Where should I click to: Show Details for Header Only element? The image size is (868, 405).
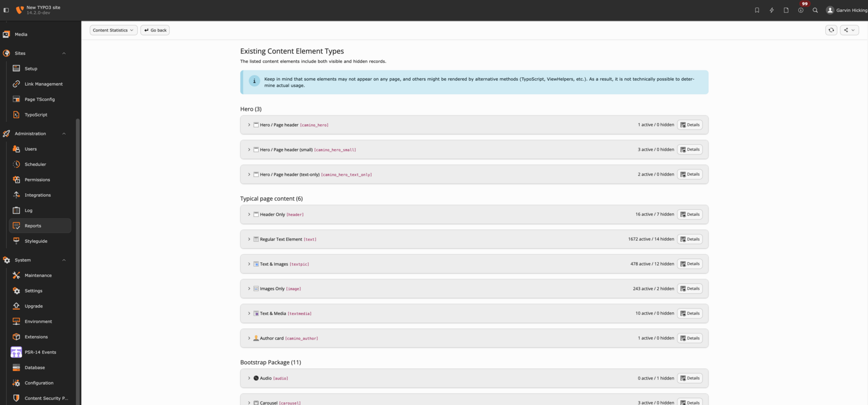(690, 214)
